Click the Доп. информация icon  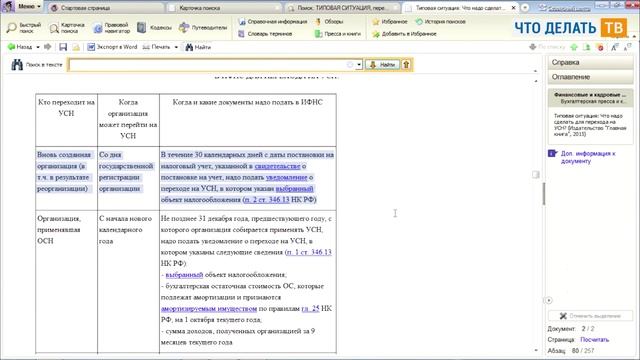(552, 153)
